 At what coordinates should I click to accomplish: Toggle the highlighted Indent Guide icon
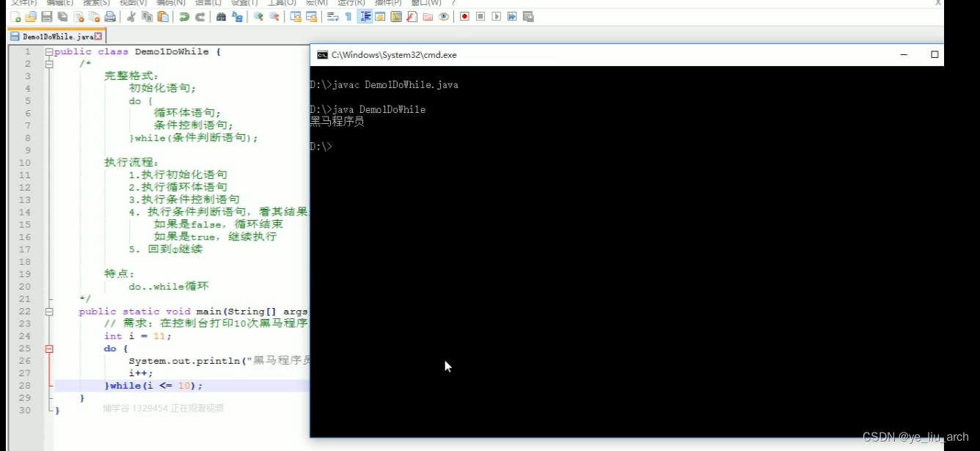[x=364, y=16]
